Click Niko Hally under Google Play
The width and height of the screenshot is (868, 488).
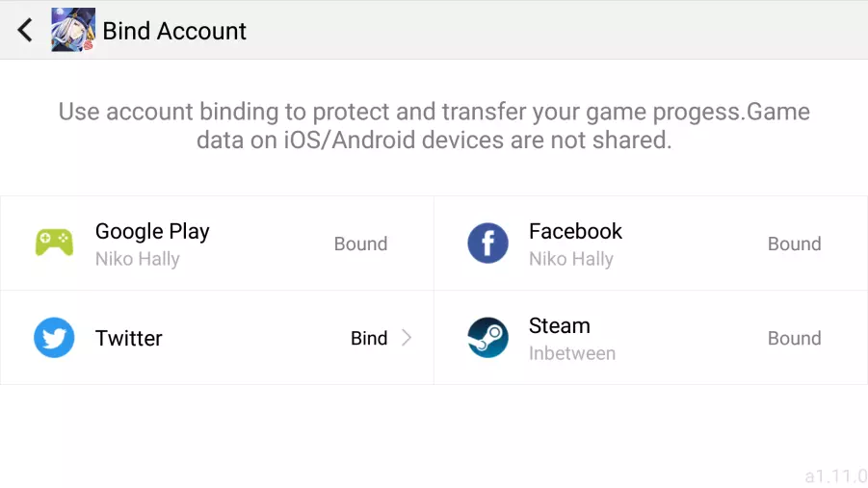pos(138,259)
